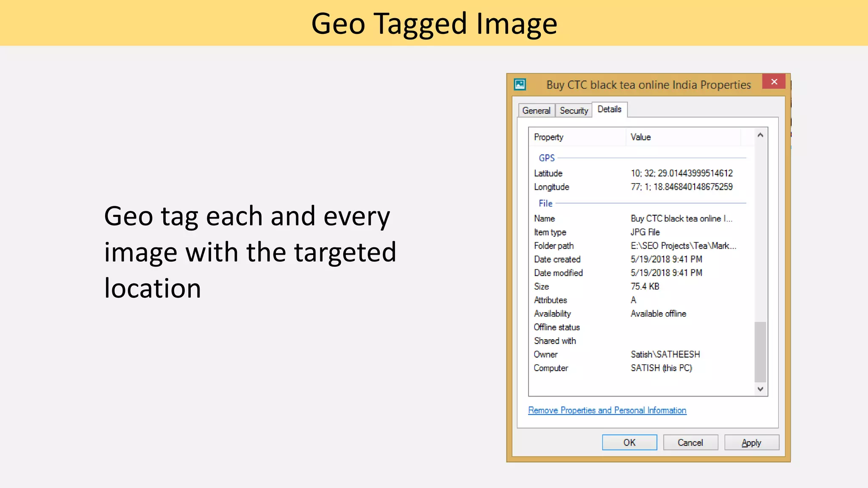Click the latitude value 10; 32; 29.01443999514612

682,173
